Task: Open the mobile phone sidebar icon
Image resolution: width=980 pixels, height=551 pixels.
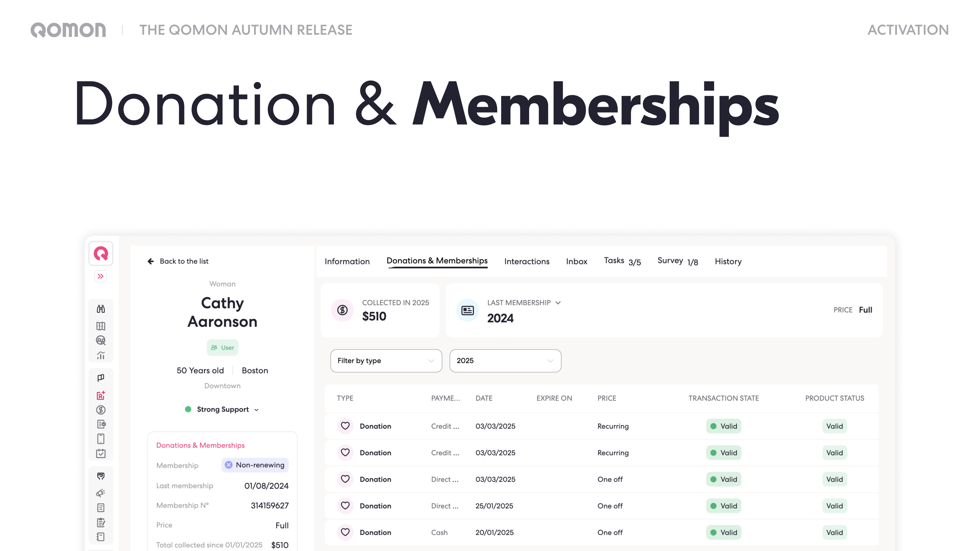Action: point(101,438)
